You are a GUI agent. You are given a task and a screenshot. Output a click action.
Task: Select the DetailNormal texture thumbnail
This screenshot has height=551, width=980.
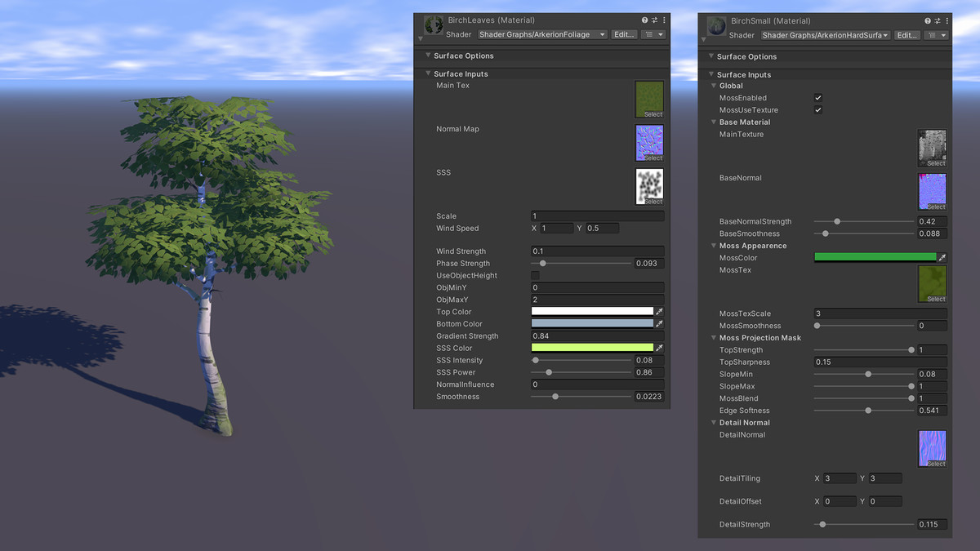click(932, 448)
